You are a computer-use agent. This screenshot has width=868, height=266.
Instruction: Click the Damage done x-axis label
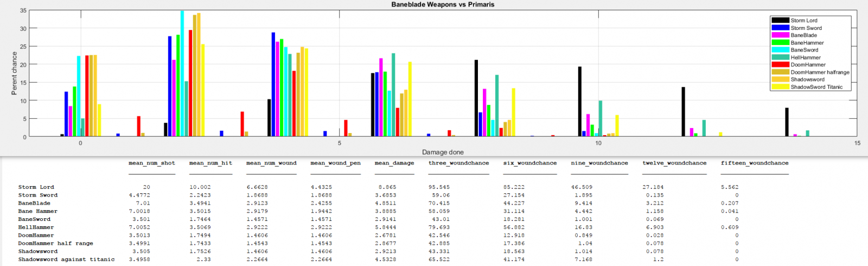443,153
